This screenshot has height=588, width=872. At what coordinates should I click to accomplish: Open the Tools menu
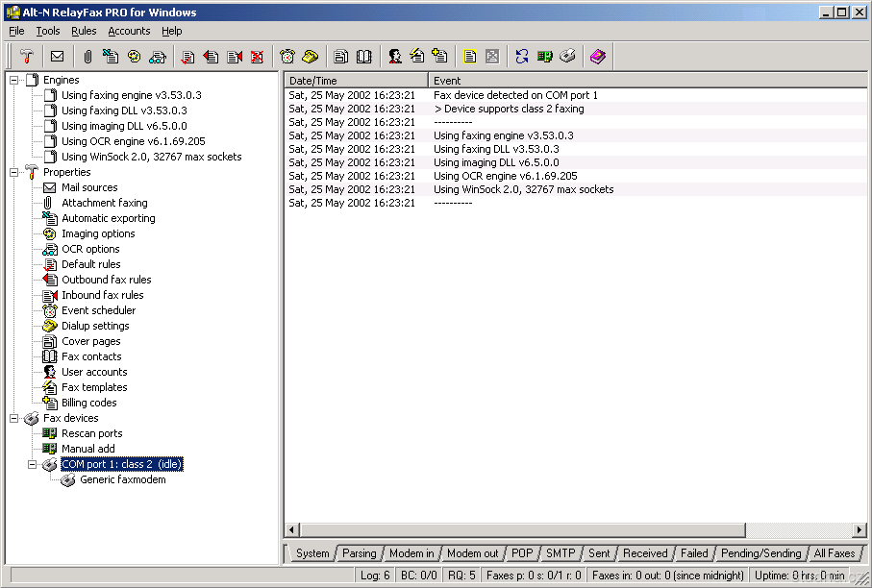tap(48, 31)
